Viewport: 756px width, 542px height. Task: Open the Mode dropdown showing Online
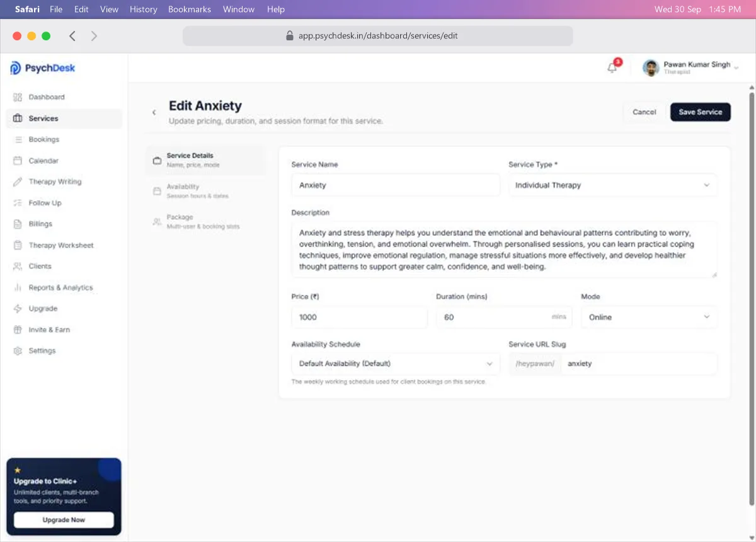[x=649, y=317]
